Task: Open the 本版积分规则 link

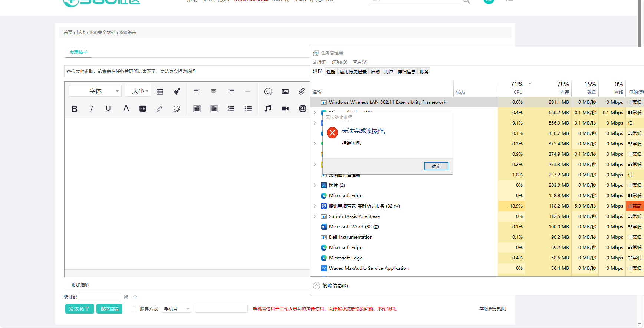Action: (493, 309)
